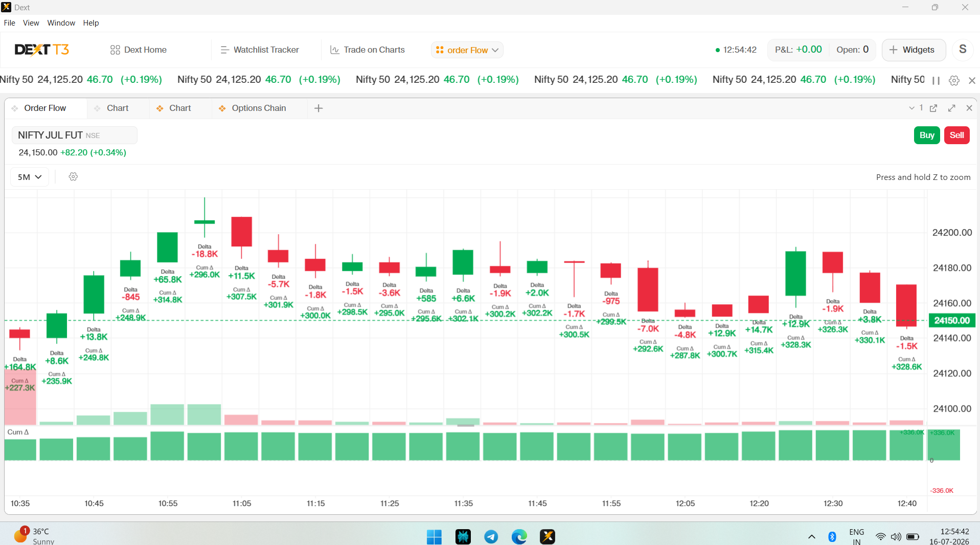Open the Window menu

click(61, 22)
